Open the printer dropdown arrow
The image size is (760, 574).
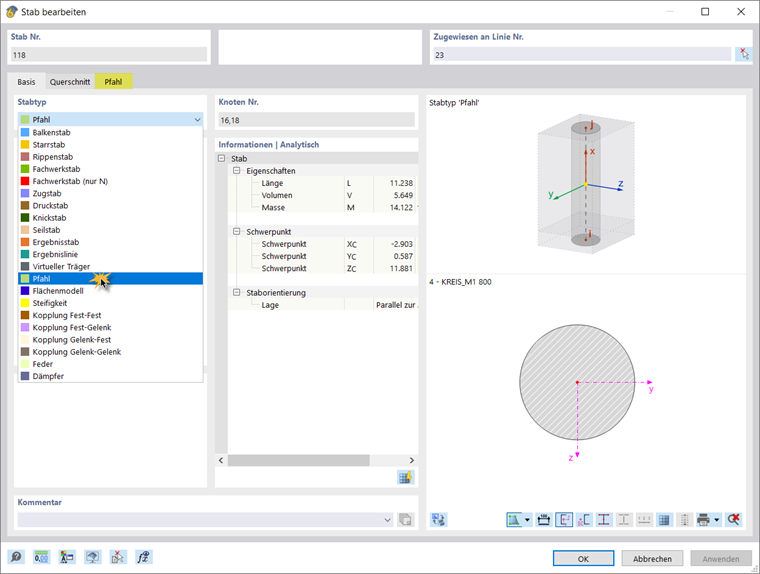[717, 520]
